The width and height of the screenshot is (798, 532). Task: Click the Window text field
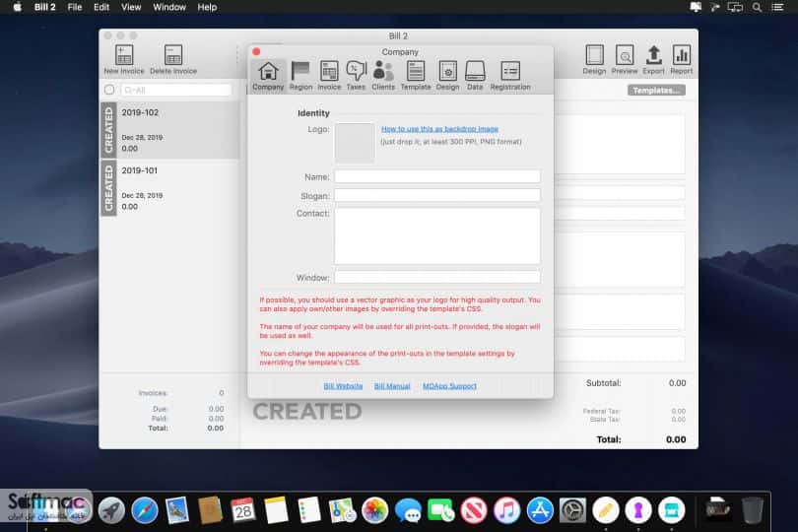pyautogui.click(x=437, y=277)
